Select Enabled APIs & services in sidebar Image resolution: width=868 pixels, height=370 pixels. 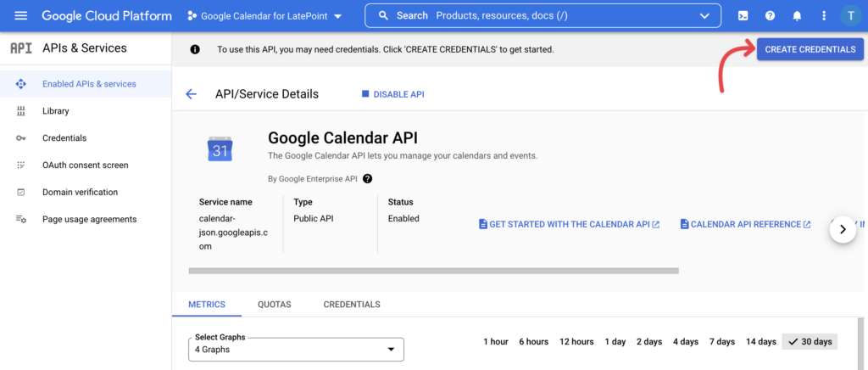pyautogui.click(x=86, y=84)
